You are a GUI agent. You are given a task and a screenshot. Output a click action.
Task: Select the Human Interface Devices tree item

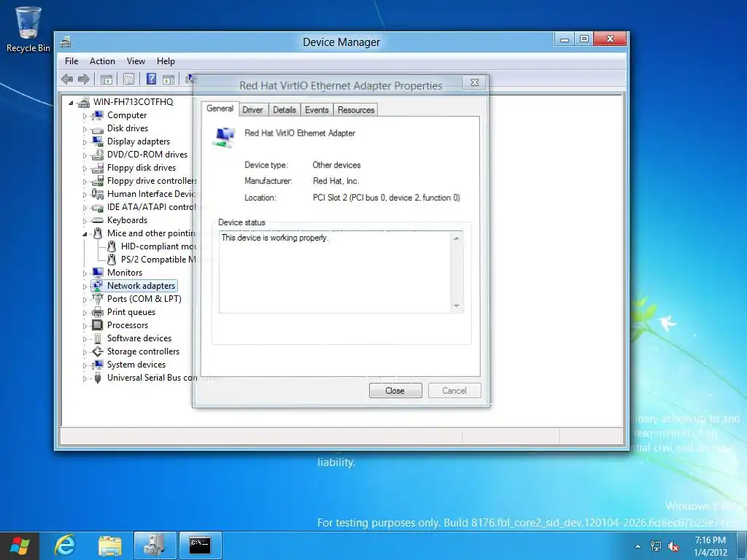click(x=150, y=194)
